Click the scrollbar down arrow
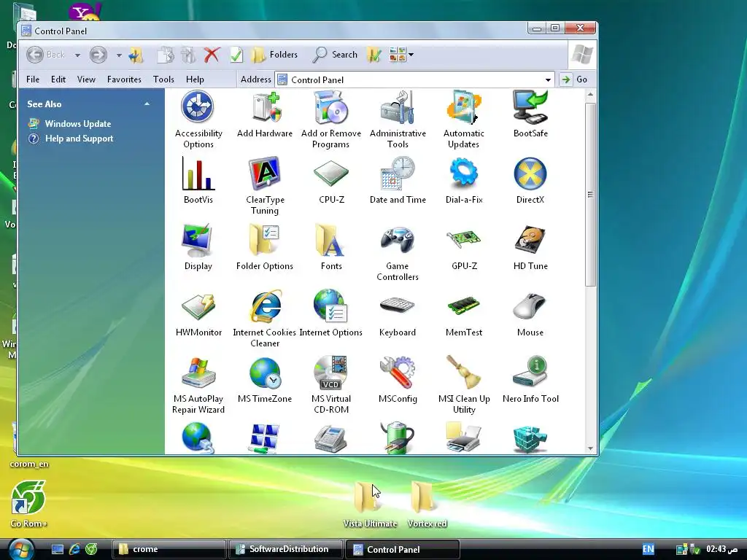The width and height of the screenshot is (747, 560). (x=590, y=448)
